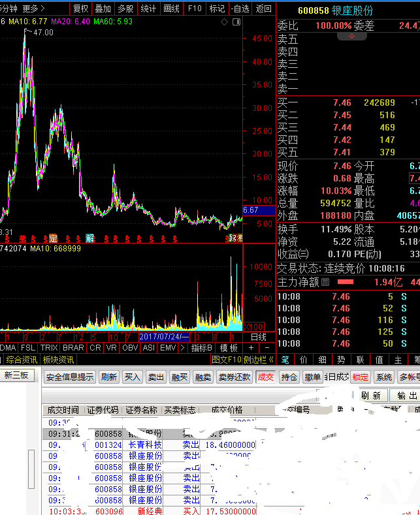The image size is (420, 515).
Task: Select the EMV indicator tab
Action: point(168,347)
